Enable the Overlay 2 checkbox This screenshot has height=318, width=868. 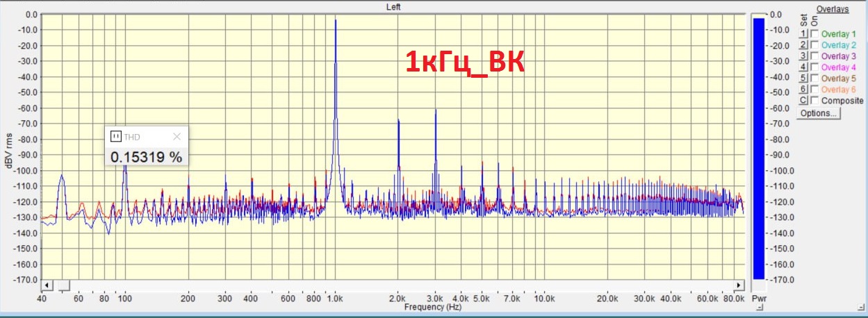[x=814, y=45]
